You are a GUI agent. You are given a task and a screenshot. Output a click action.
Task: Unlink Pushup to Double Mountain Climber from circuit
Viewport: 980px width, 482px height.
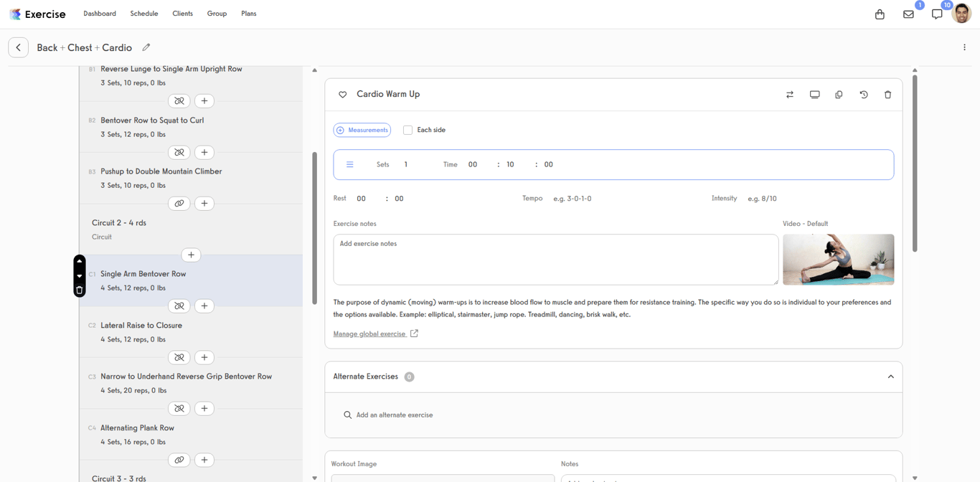coord(179,203)
